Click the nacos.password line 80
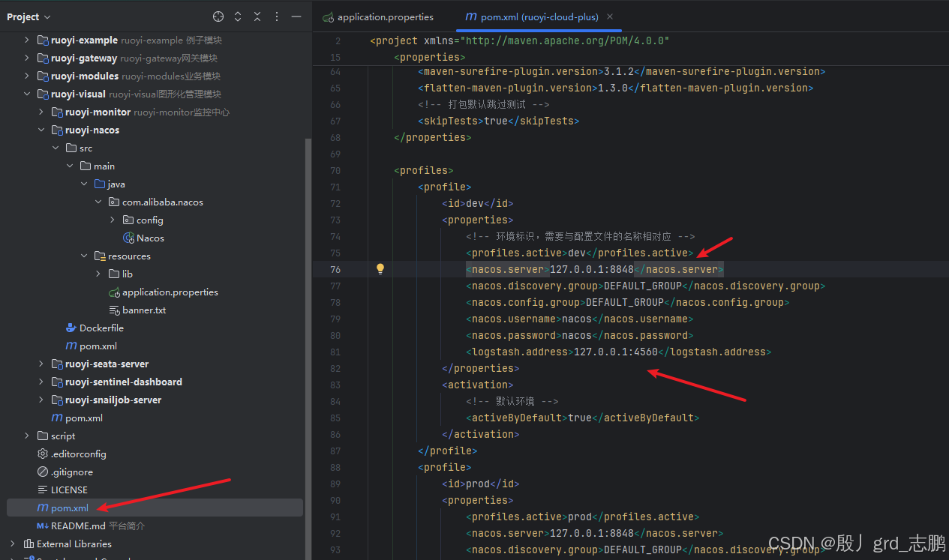Image resolution: width=949 pixels, height=560 pixels. click(x=578, y=335)
